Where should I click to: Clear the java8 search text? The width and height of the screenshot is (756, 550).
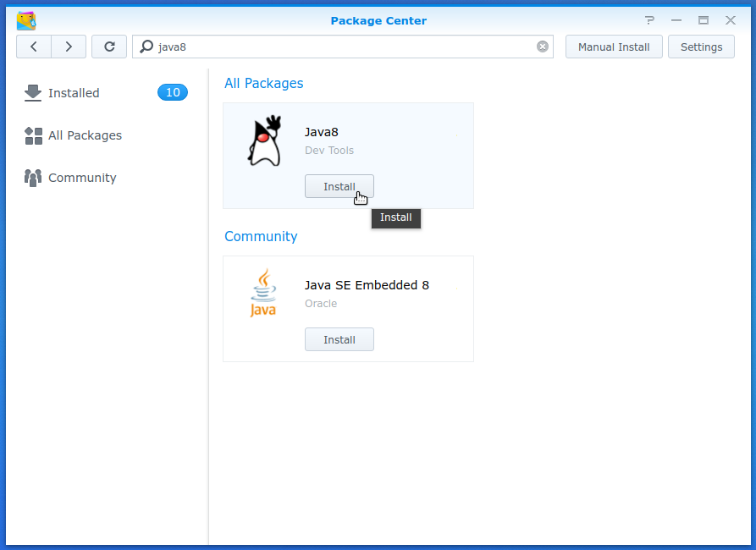point(543,47)
